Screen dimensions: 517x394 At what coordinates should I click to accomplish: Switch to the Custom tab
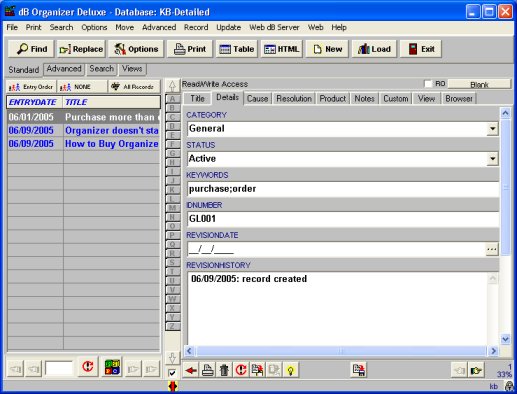pos(396,99)
